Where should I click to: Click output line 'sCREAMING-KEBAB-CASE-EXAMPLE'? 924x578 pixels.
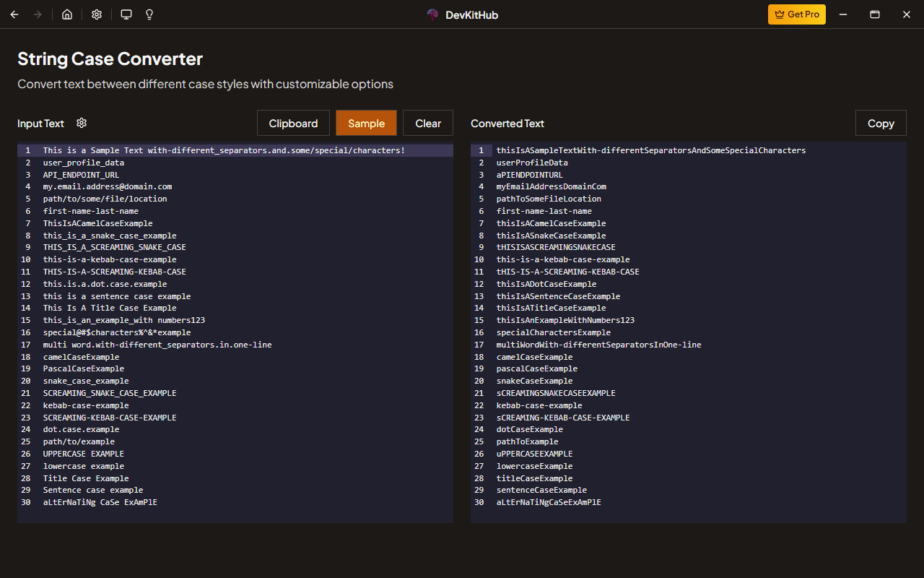pos(563,418)
